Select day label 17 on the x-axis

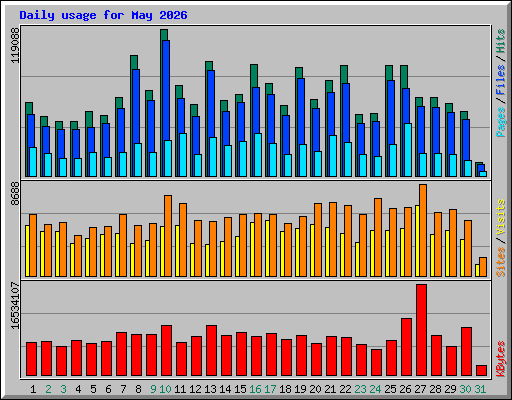[x=270, y=389]
